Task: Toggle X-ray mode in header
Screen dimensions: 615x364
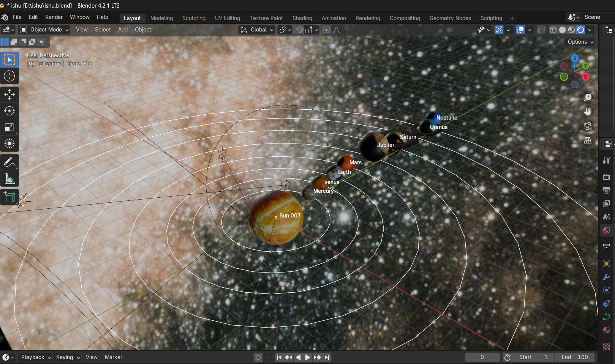Action: (541, 30)
